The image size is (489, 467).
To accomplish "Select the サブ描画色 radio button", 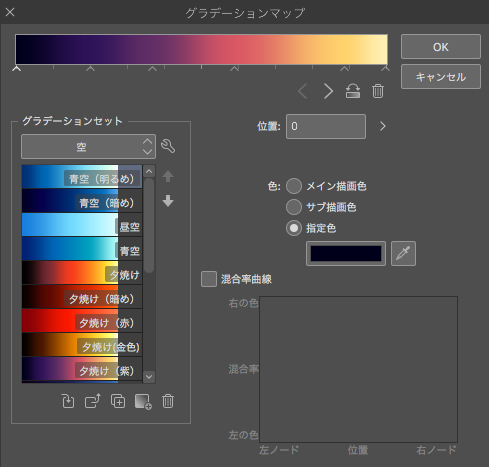I will pyautogui.click(x=294, y=207).
